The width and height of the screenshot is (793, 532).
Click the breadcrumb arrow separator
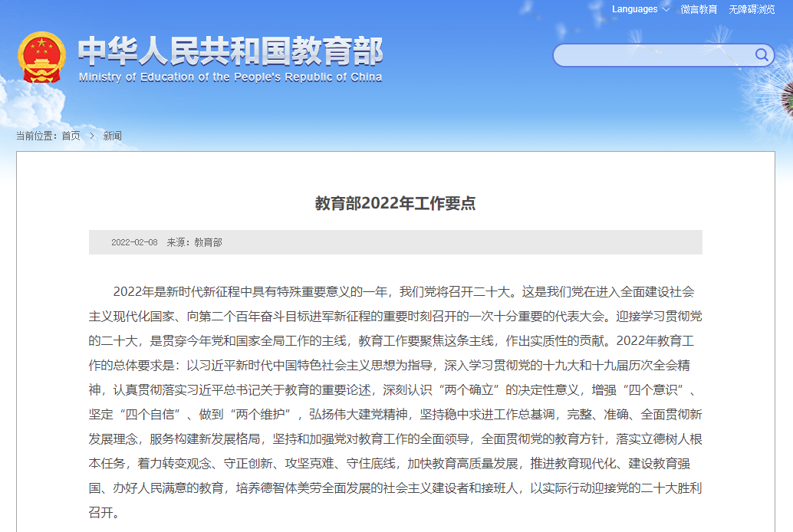pyautogui.click(x=91, y=136)
